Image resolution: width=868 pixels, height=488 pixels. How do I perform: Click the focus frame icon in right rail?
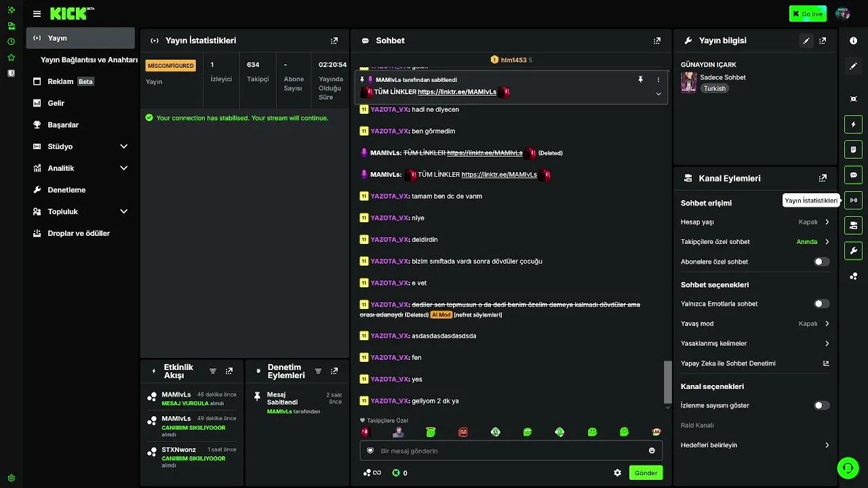[x=853, y=99]
